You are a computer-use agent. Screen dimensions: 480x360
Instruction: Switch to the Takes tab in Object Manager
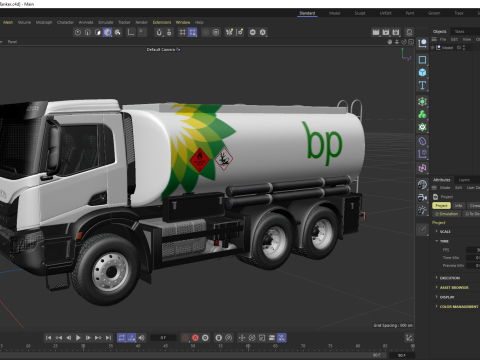[459, 31]
